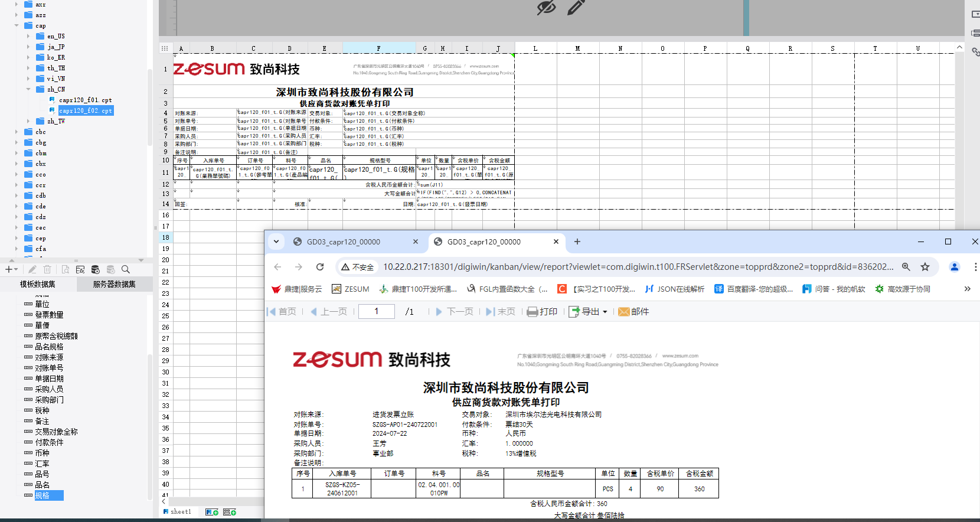
Task: Click 首页 first page button
Action: coord(282,311)
